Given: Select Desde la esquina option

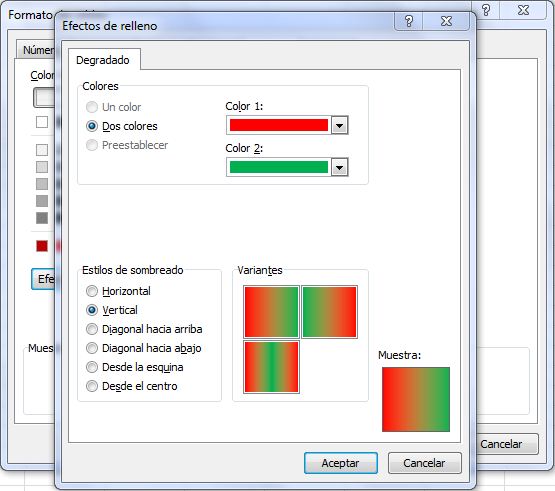Looking at the screenshot, I should click(92, 367).
